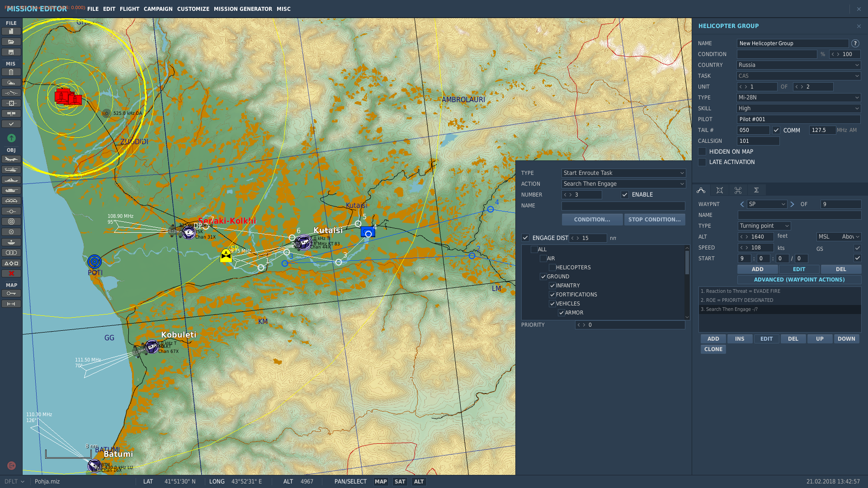868x488 pixels.
Task: Open the Country dropdown showing Russia
Action: coord(799,65)
